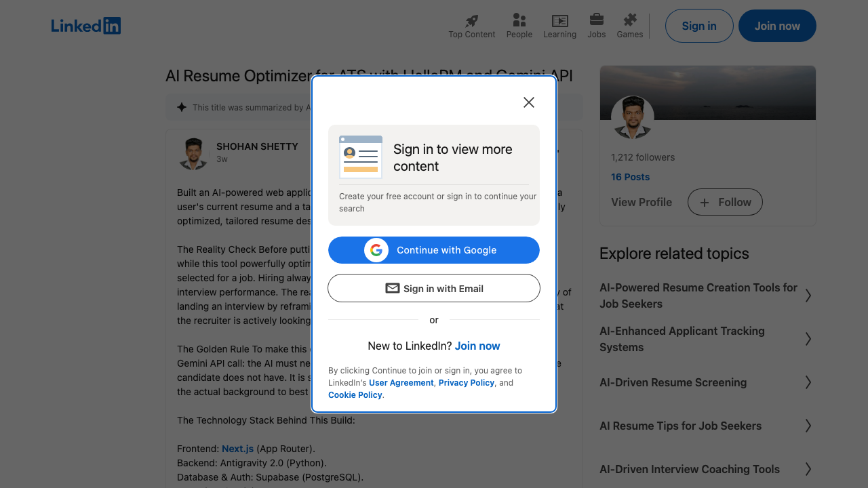Click 'Database & Auth: Supabase (PostgreSQL).' line

pyautogui.click(x=271, y=477)
